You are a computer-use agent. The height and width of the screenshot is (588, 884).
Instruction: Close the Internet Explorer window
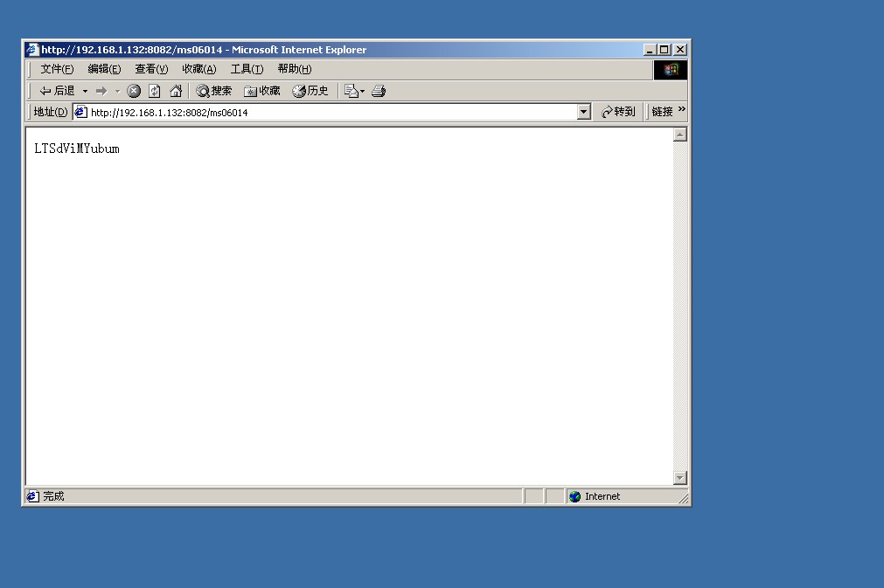(x=680, y=50)
